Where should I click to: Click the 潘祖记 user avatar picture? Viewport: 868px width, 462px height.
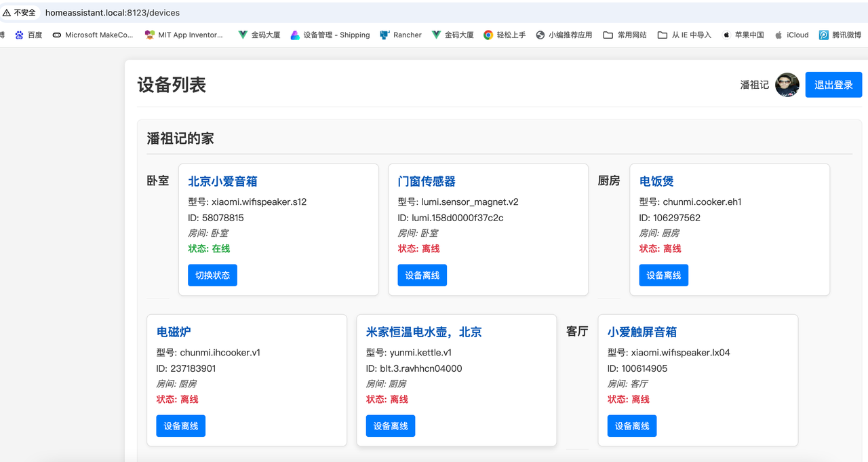point(787,84)
